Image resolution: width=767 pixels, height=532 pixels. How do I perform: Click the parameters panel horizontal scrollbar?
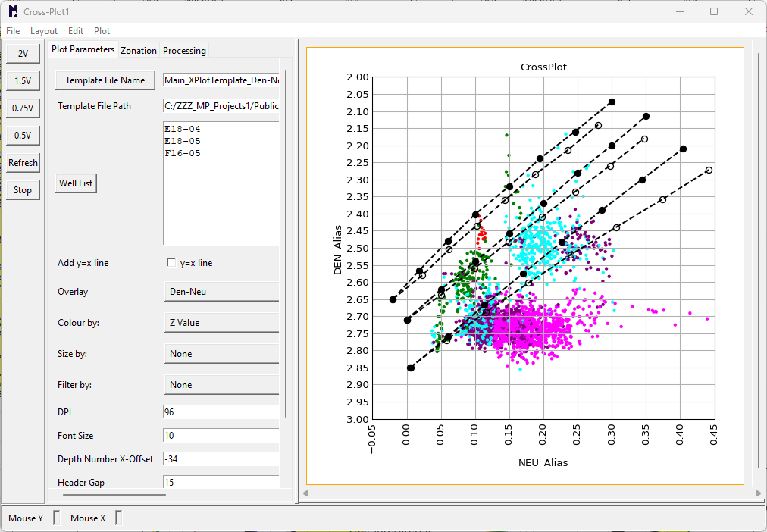tap(114, 495)
